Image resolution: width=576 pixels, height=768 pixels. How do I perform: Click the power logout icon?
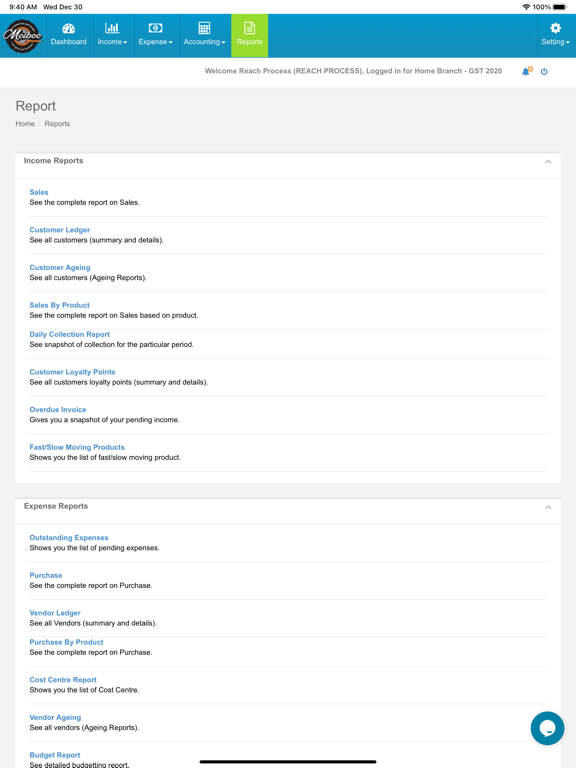pyautogui.click(x=544, y=72)
